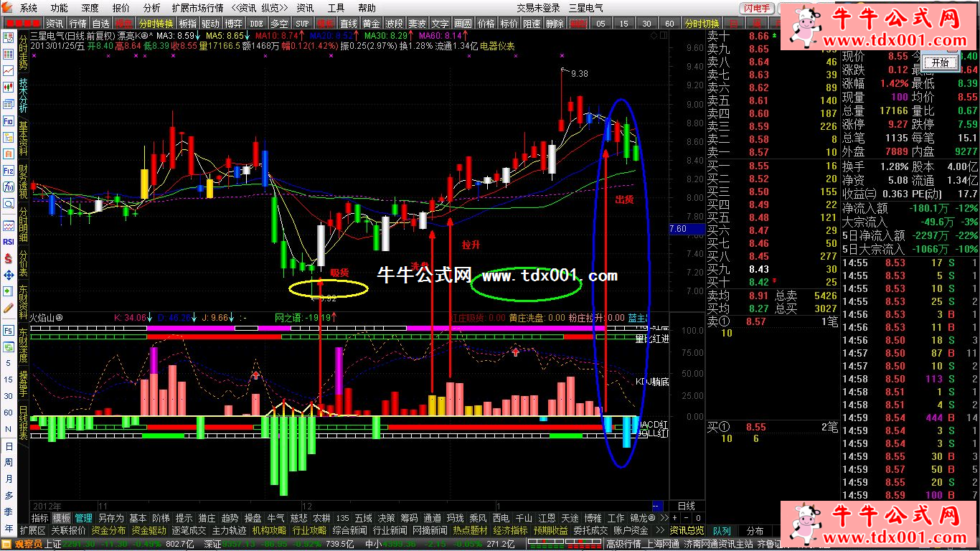Click the 阻速 toolbar button
980x551 pixels.
(532, 24)
